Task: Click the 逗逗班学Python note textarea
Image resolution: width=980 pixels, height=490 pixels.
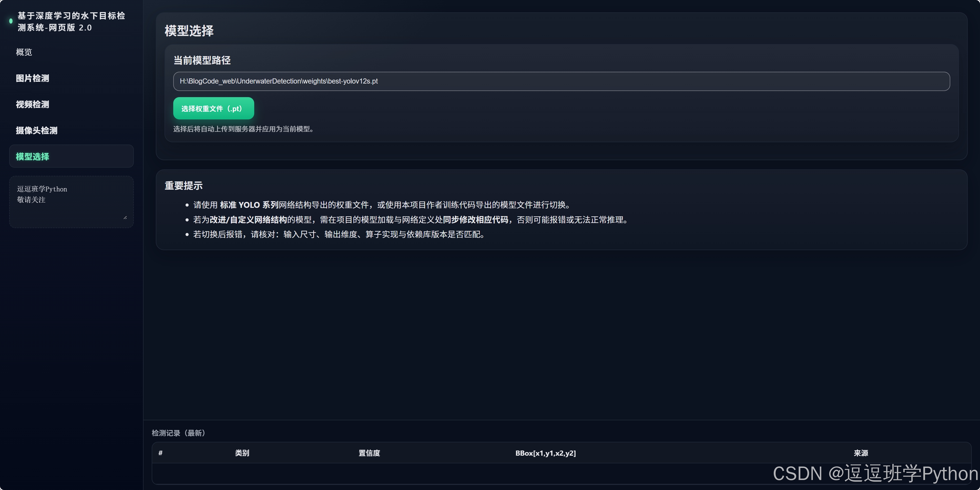Action: pos(71,202)
